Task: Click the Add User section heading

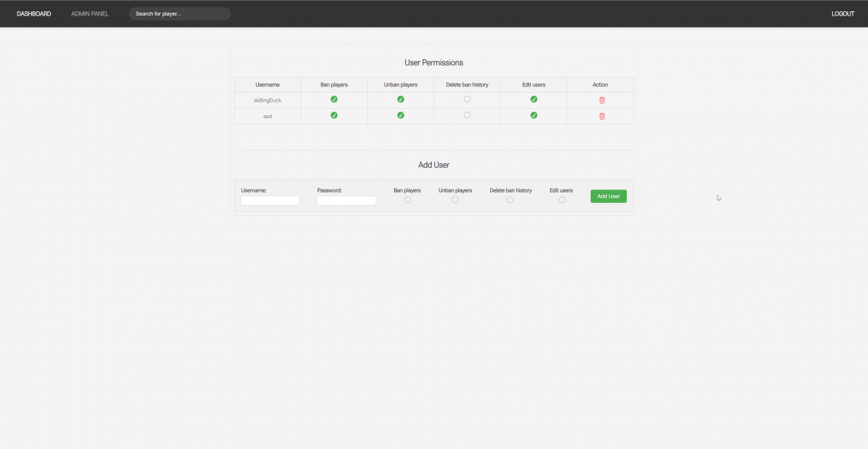Action: [x=434, y=165]
